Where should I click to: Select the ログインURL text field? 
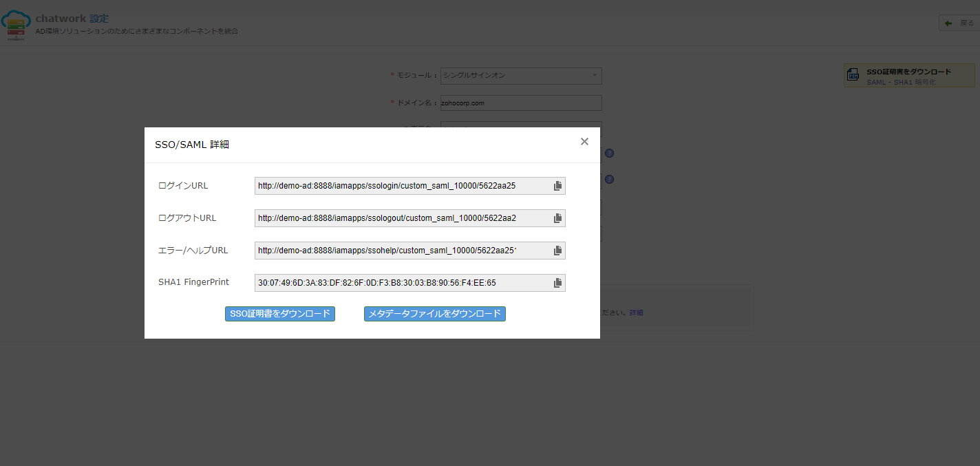click(410, 186)
